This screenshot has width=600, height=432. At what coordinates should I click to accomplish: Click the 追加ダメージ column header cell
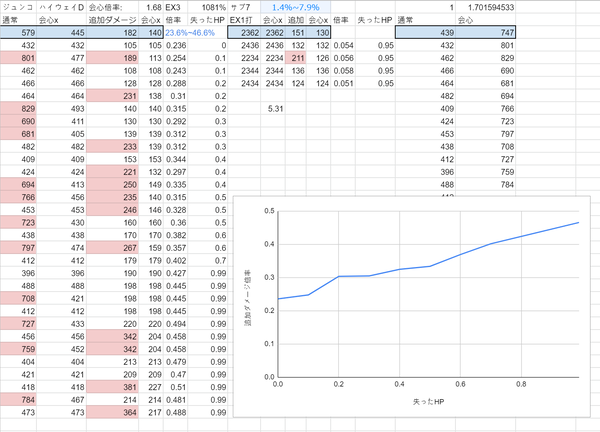tap(112, 20)
